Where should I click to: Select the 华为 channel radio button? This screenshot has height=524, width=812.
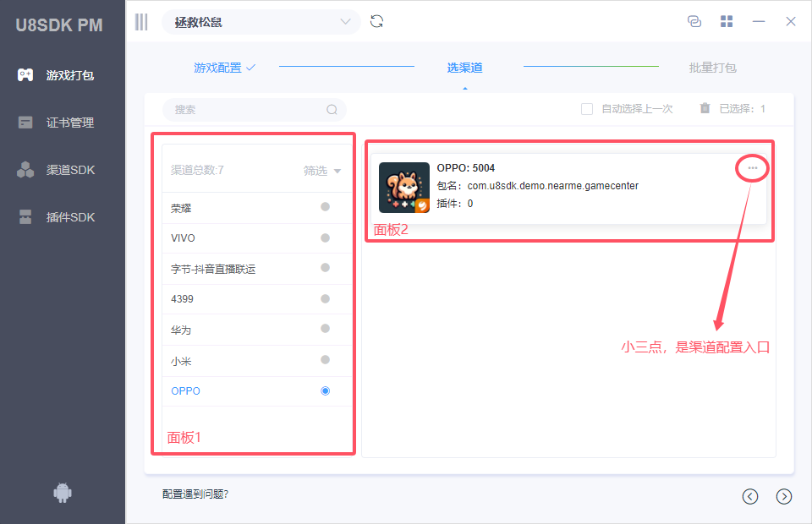point(325,329)
